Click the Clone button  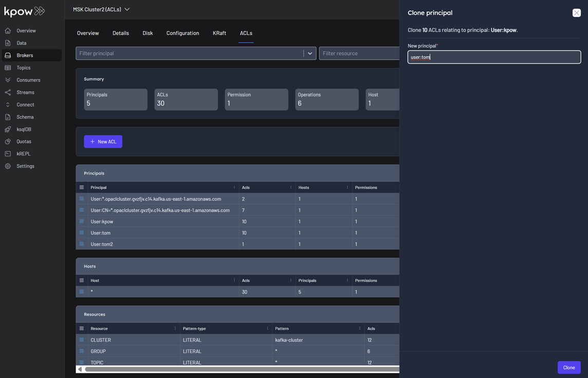(569, 368)
